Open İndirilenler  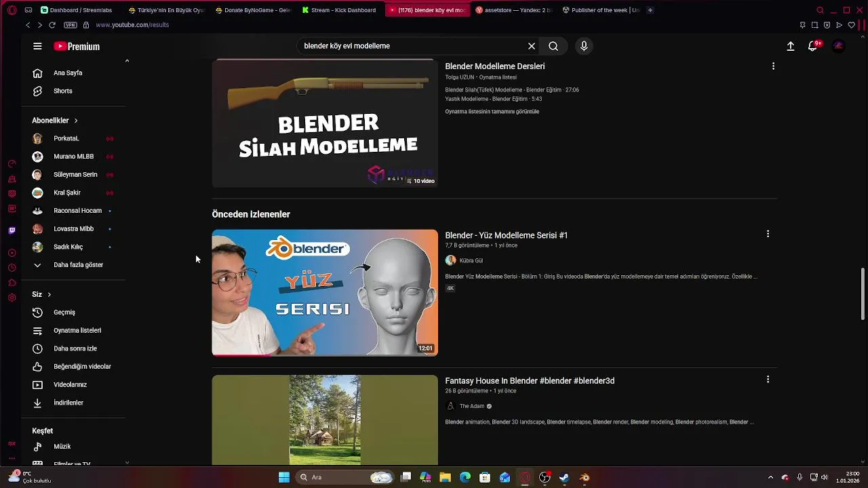point(73,403)
